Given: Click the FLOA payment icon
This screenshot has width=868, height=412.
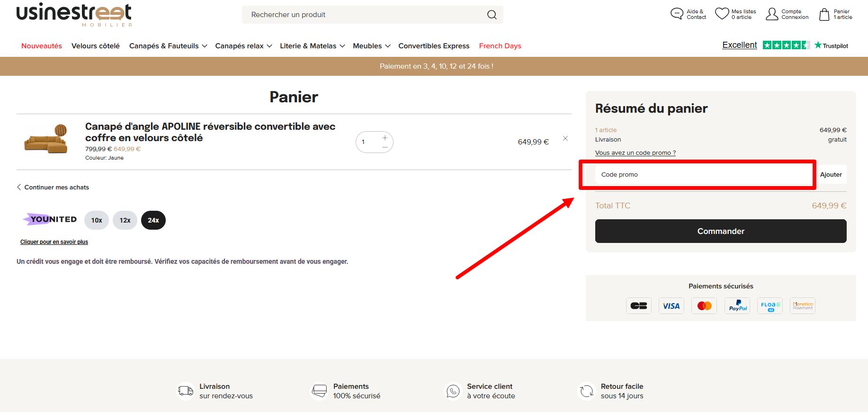Looking at the screenshot, I should pyautogui.click(x=770, y=306).
